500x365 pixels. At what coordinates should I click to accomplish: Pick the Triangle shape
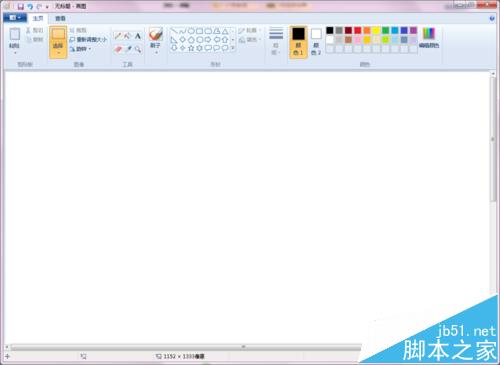[226, 31]
